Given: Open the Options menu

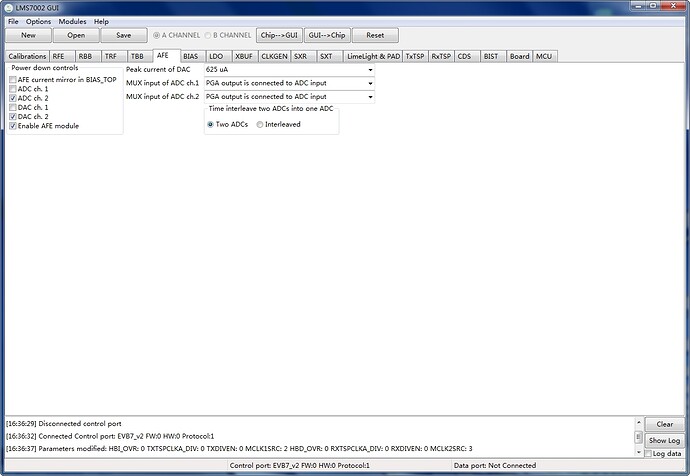Looking at the screenshot, I should tap(38, 22).
